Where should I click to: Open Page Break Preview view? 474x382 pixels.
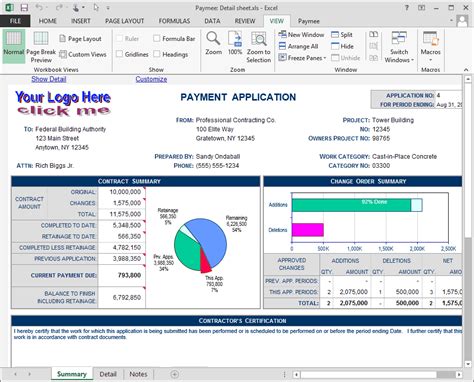coord(41,47)
